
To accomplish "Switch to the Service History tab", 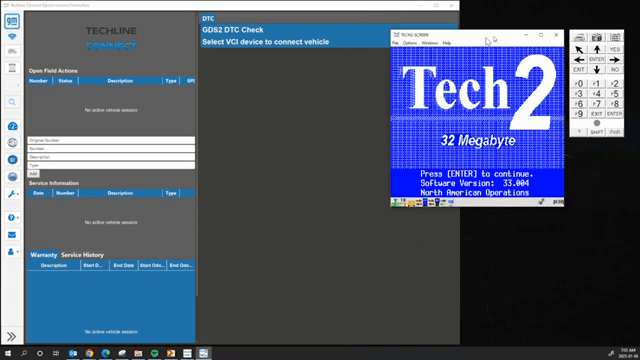I will click(x=82, y=255).
